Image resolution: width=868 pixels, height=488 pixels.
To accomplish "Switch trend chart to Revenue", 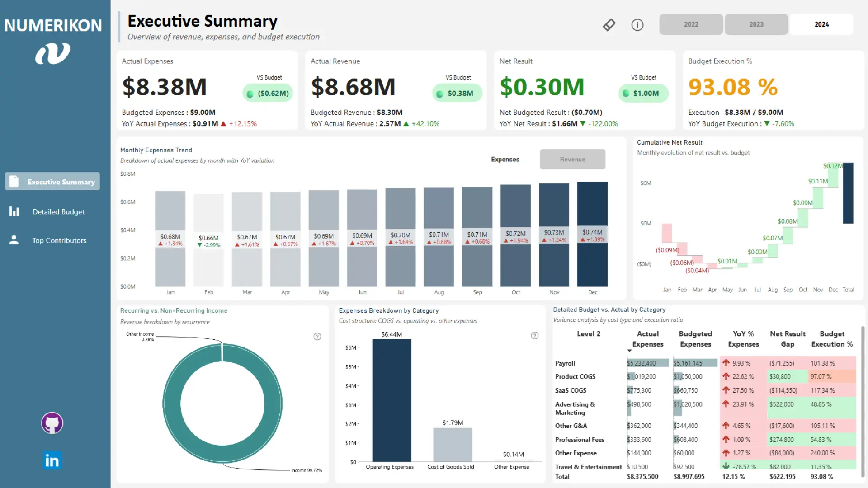I will (572, 160).
